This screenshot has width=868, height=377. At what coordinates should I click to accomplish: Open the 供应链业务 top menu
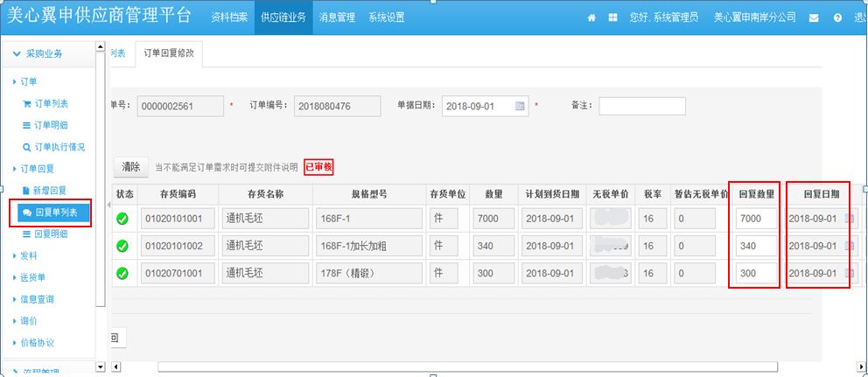[283, 17]
